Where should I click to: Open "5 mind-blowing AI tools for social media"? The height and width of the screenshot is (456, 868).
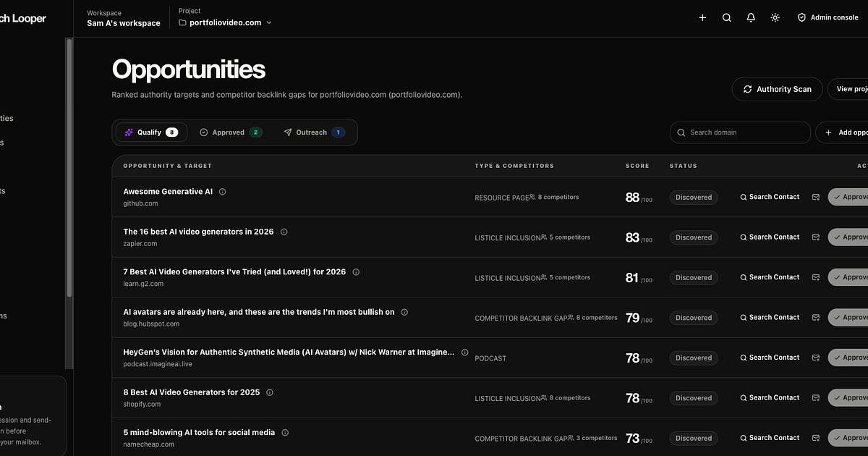click(199, 433)
